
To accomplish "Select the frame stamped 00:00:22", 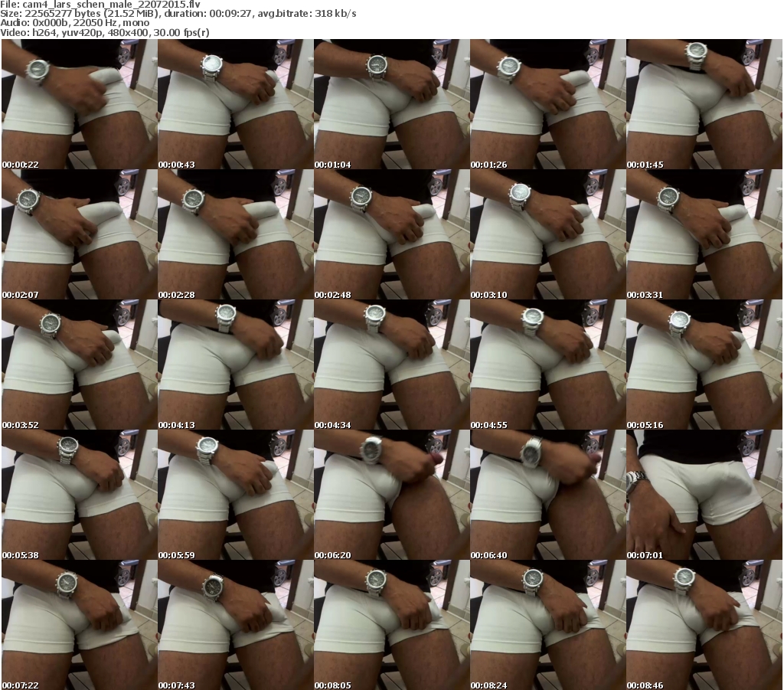I will pyautogui.click(x=80, y=104).
